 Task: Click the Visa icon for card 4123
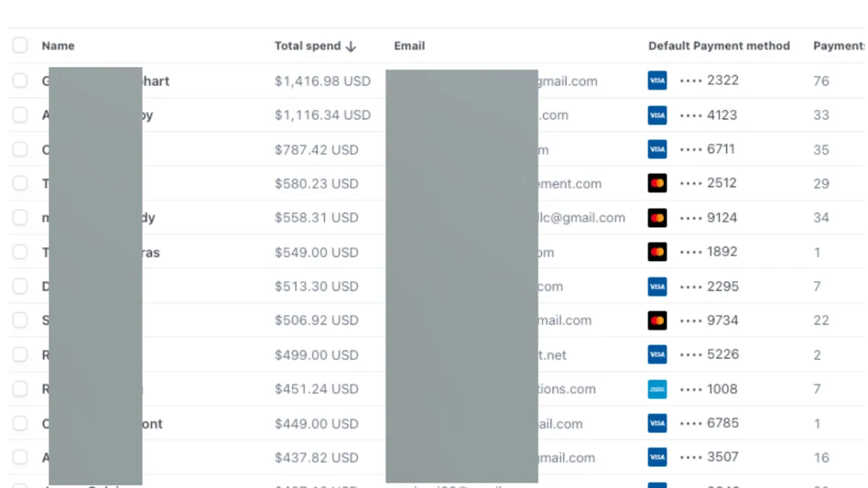[x=657, y=115]
